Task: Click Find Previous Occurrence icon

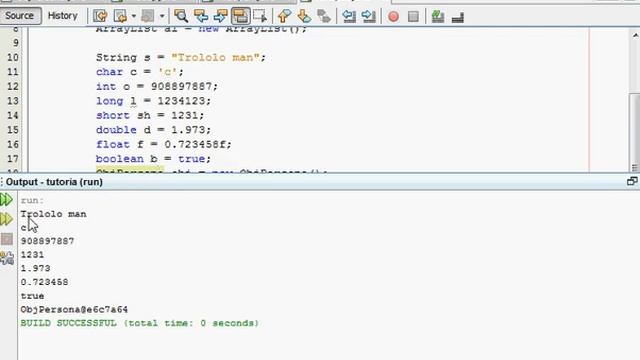Action: [201, 16]
